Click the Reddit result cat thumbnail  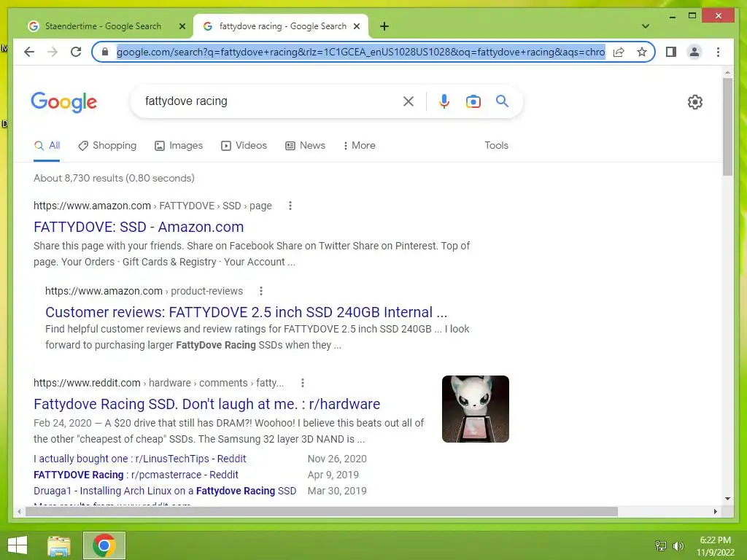pos(476,409)
